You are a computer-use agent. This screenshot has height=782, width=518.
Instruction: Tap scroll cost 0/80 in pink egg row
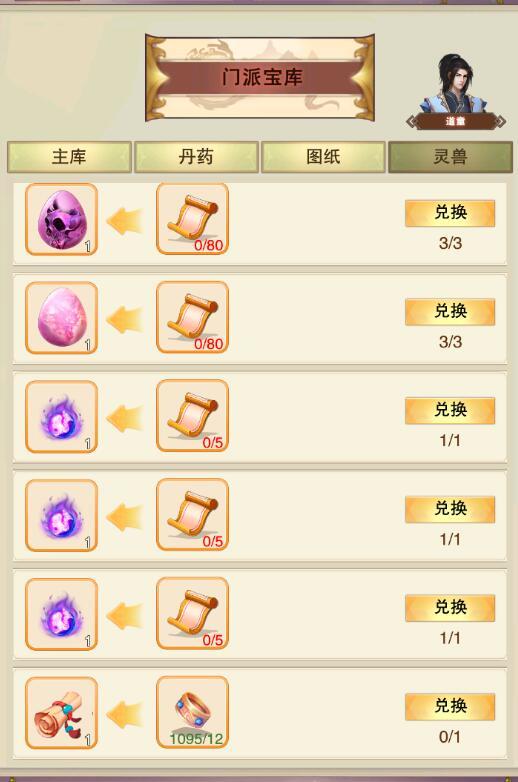coord(192,317)
